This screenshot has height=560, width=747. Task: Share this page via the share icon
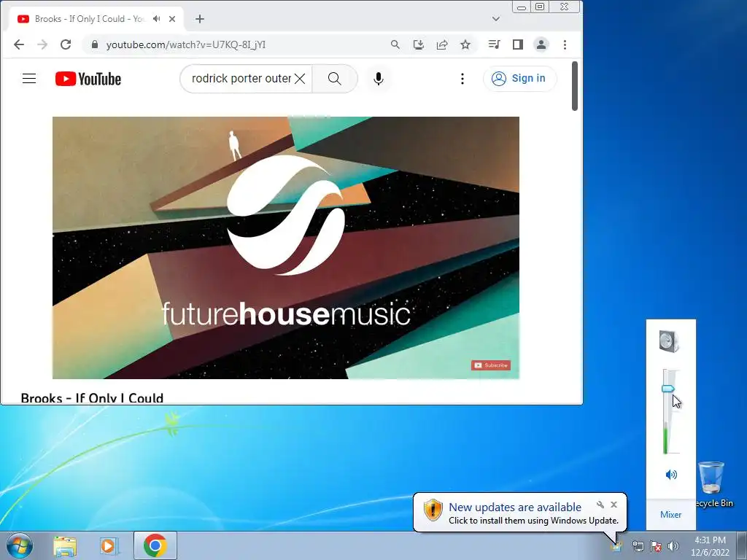[x=442, y=44]
